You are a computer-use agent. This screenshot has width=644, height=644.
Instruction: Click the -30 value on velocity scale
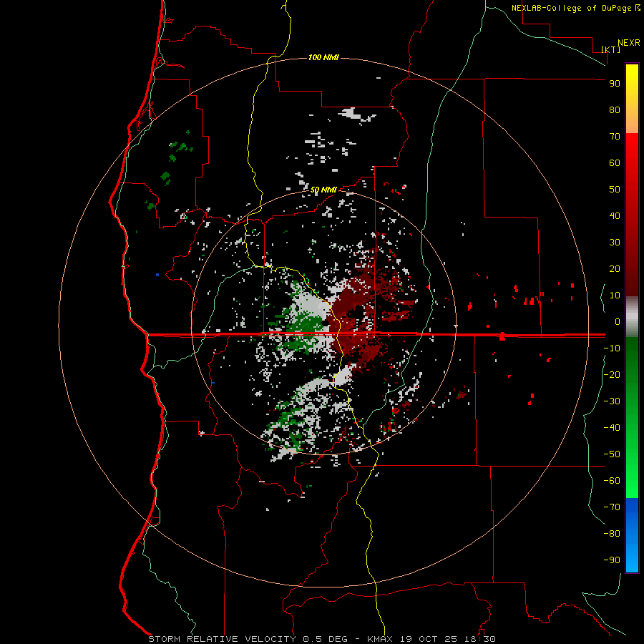612,401
